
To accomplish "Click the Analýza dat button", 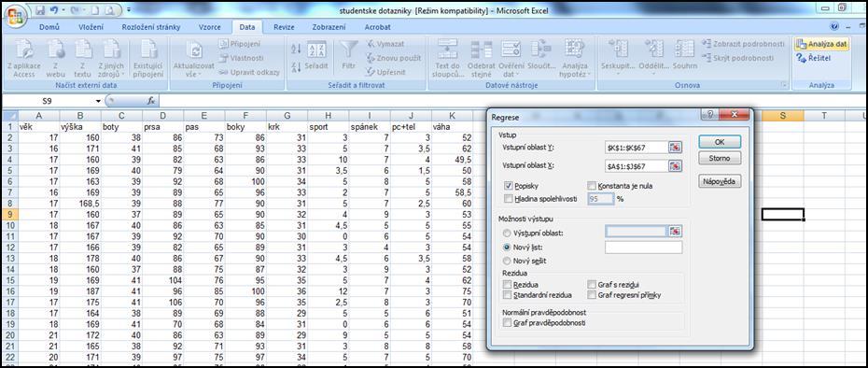I will coord(822,44).
